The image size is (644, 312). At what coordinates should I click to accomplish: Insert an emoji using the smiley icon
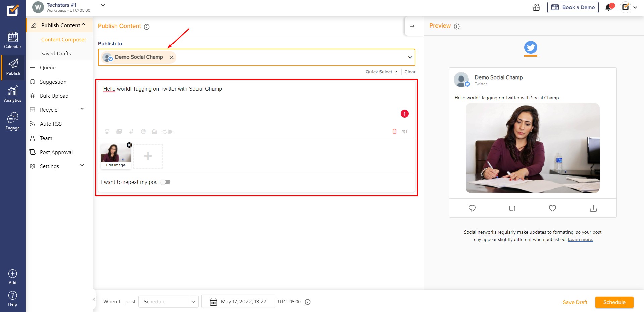click(x=107, y=132)
